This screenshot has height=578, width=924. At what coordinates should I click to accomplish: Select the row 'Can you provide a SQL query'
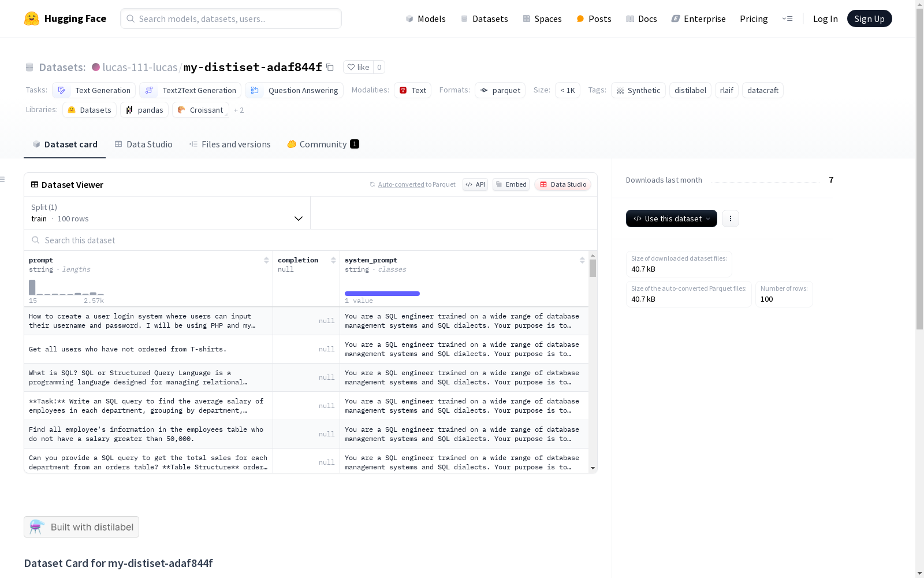[306, 461]
